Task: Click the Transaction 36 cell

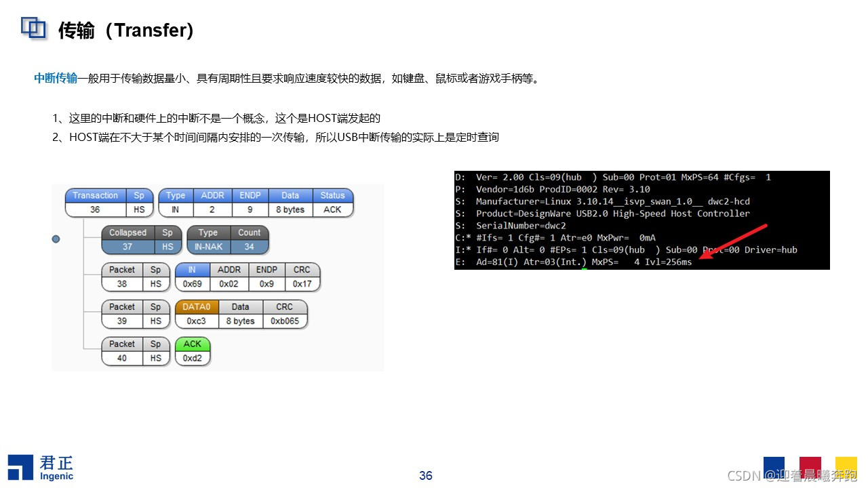Action: (x=95, y=203)
